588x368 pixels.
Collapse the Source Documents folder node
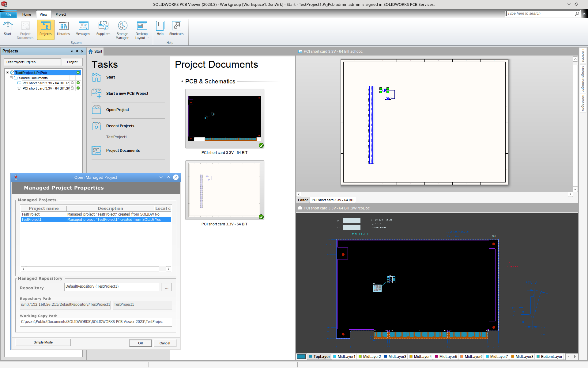(11, 78)
